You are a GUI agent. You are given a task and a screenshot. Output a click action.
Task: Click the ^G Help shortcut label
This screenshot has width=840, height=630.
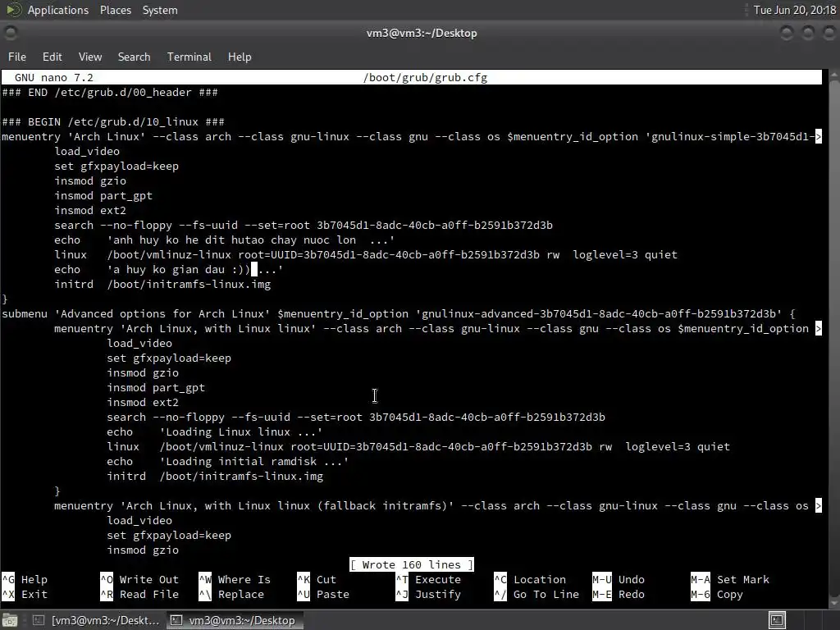click(25, 580)
